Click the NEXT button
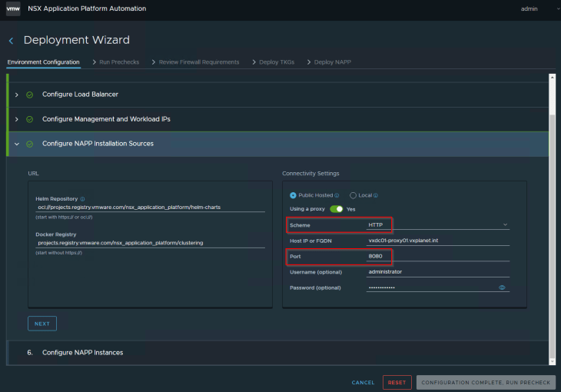The height and width of the screenshot is (392, 561). tap(42, 324)
